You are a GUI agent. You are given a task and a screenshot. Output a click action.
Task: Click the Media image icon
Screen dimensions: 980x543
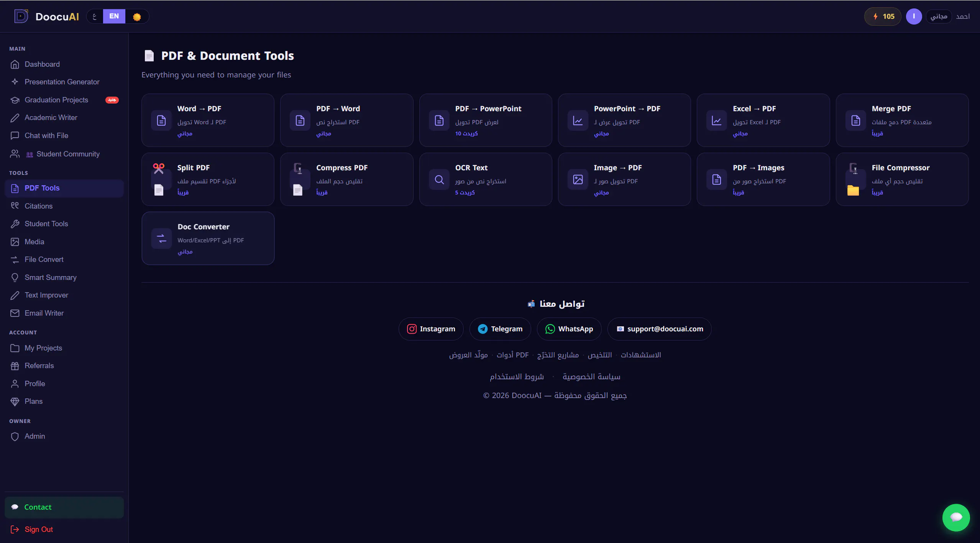pyautogui.click(x=15, y=242)
